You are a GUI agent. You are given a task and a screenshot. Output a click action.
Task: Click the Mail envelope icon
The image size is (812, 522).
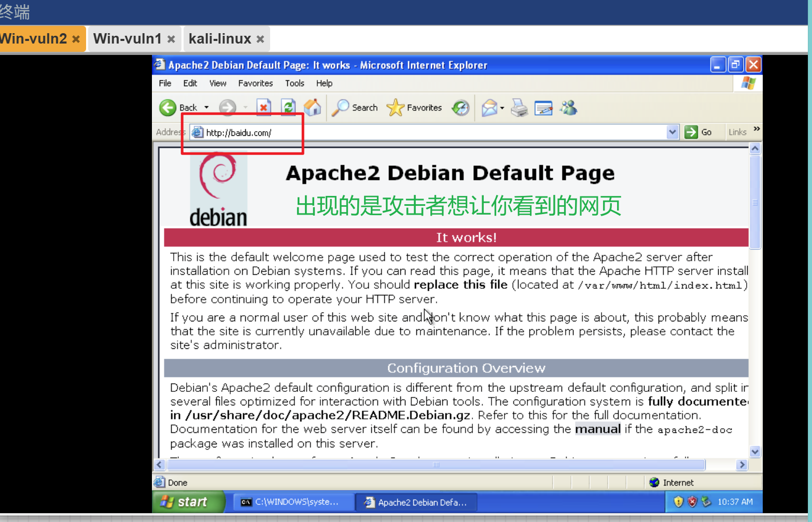pyautogui.click(x=489, y=108)
